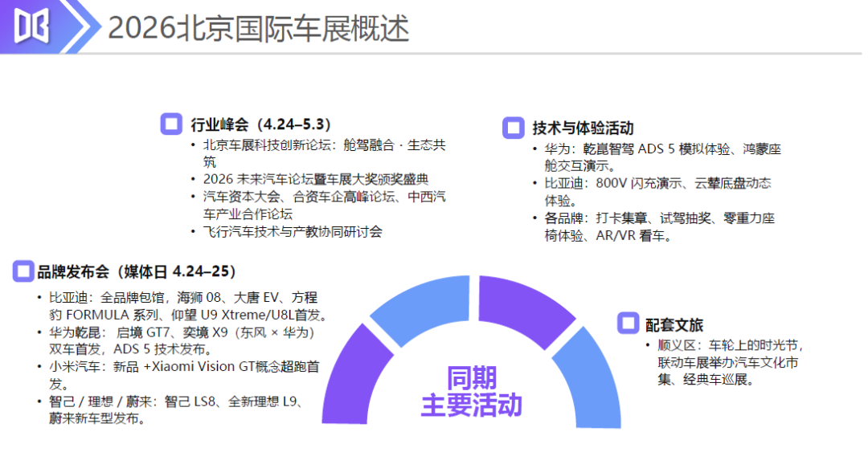Click the center label 同期主要活动
The height and width of the screenshot is (452, 868).
(472, 392)
